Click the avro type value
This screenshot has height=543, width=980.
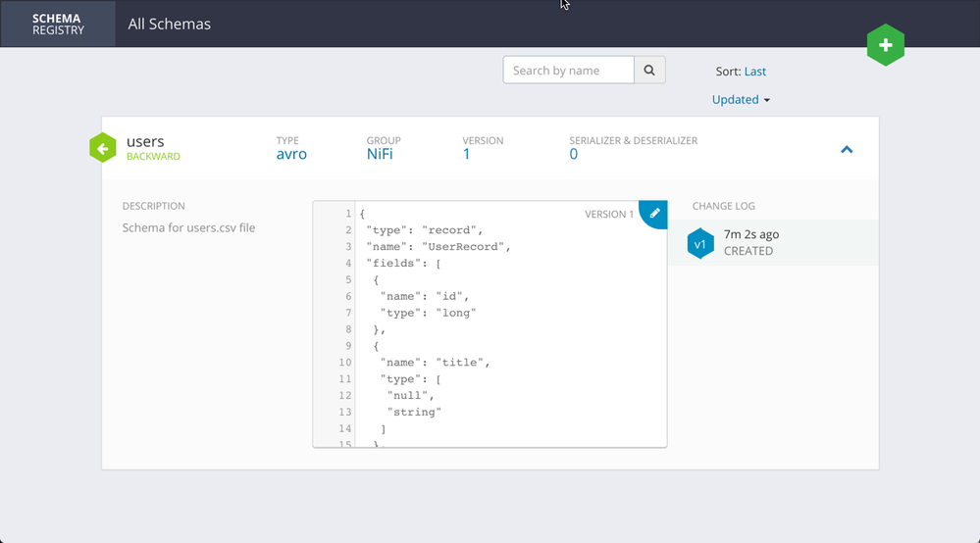[x=291, y=154]
